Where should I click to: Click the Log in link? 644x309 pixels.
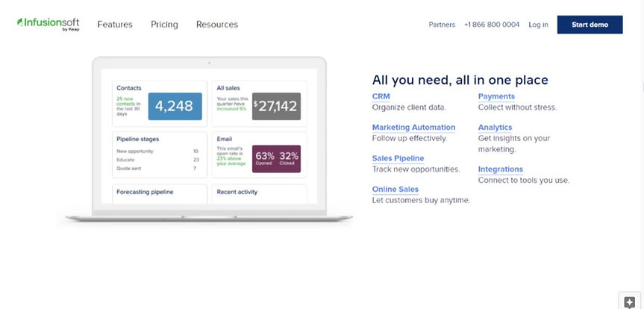coord(538,25)
